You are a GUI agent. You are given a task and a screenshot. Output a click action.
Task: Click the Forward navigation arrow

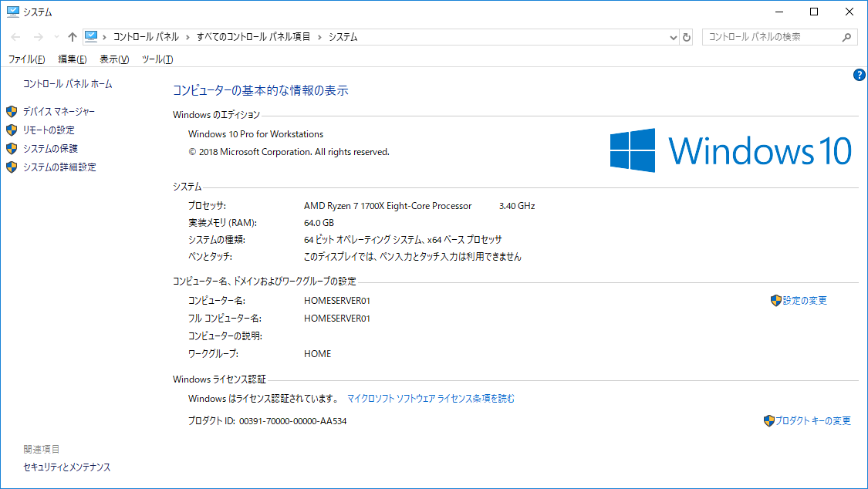tap(39, 37)
